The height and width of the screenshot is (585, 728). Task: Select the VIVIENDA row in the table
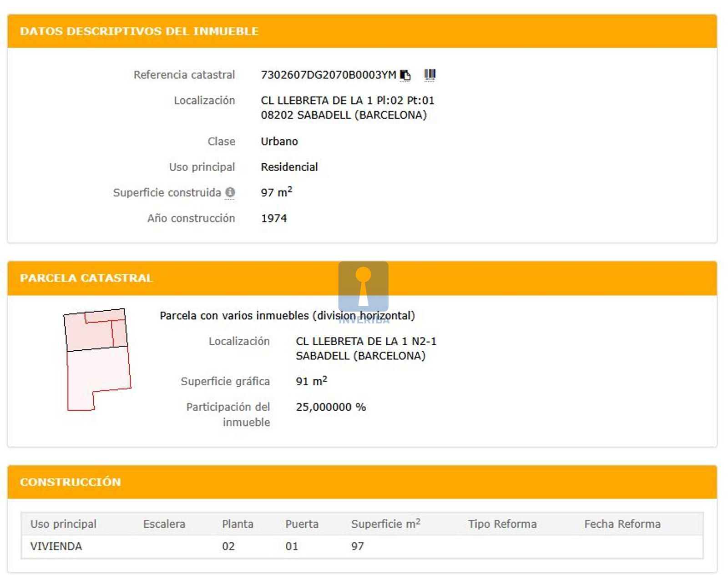coord(56,546)
